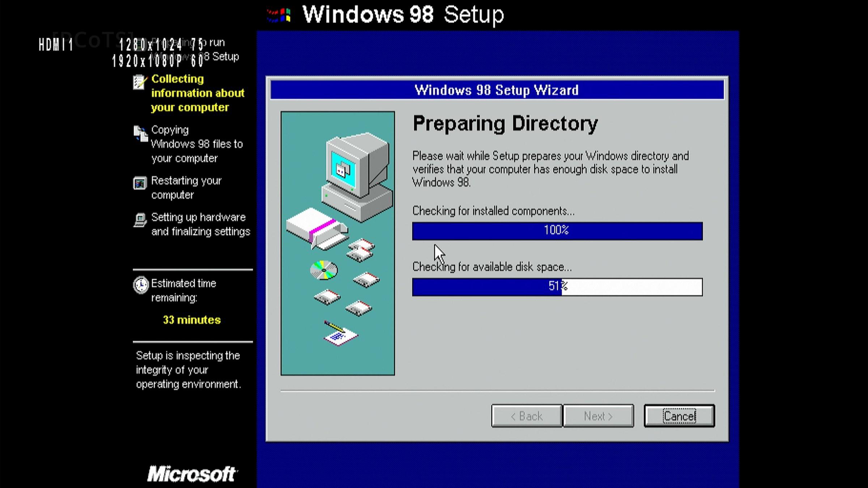Image resolution: width=868 pixels, height=488 pixels.
Task: Click 'Restarting your computer' step text
Action: pyautogui.click(x=186, y=188)
